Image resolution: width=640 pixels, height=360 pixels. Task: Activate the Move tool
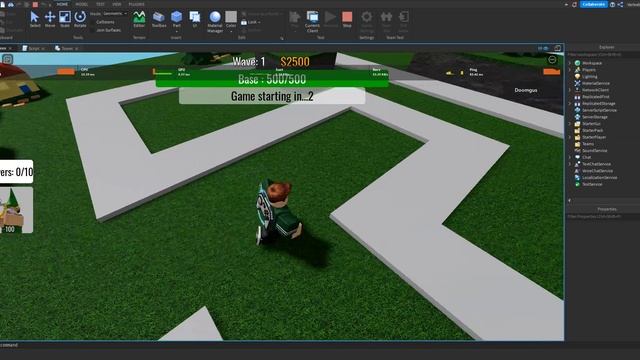click(50, 19)
